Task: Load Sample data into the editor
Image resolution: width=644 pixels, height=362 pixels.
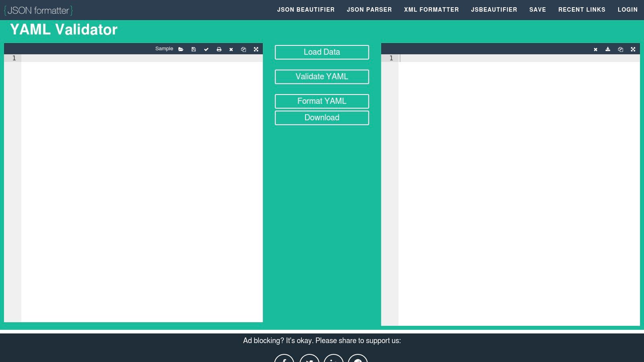Action: click(164, 49)
